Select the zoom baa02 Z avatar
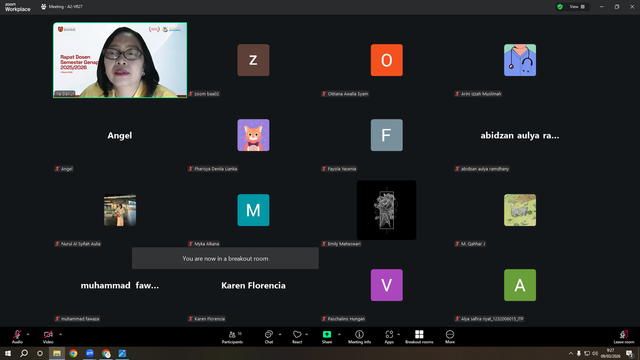The width and height of the screenshot is (640, 360). click(253, 60)
